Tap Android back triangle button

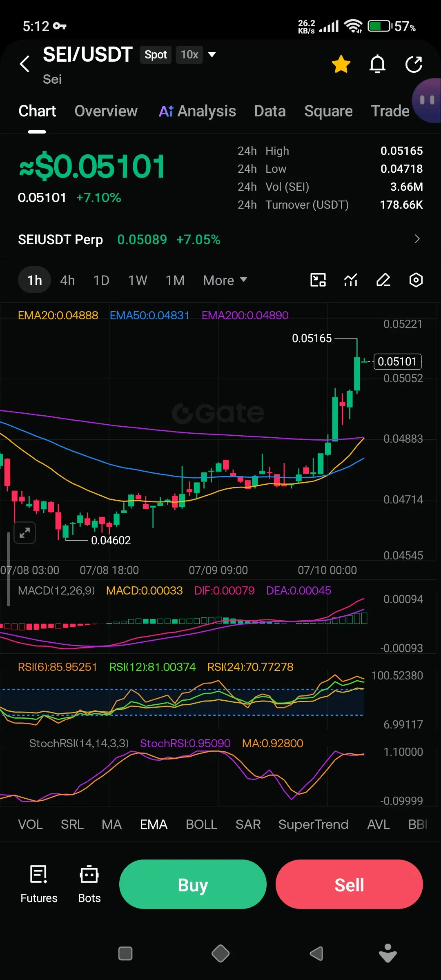316,954
